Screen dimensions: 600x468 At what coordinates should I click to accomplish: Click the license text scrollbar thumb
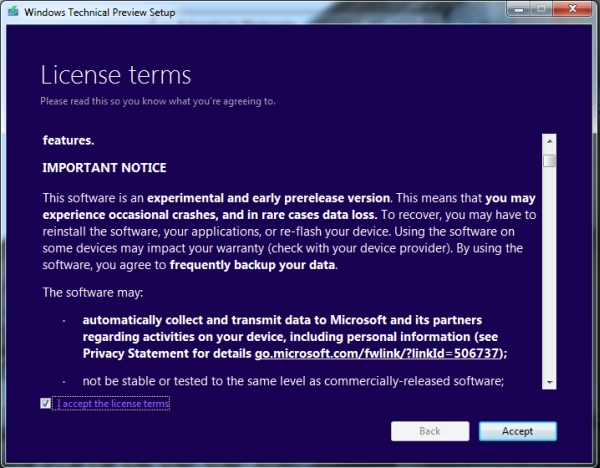point(549,160)
